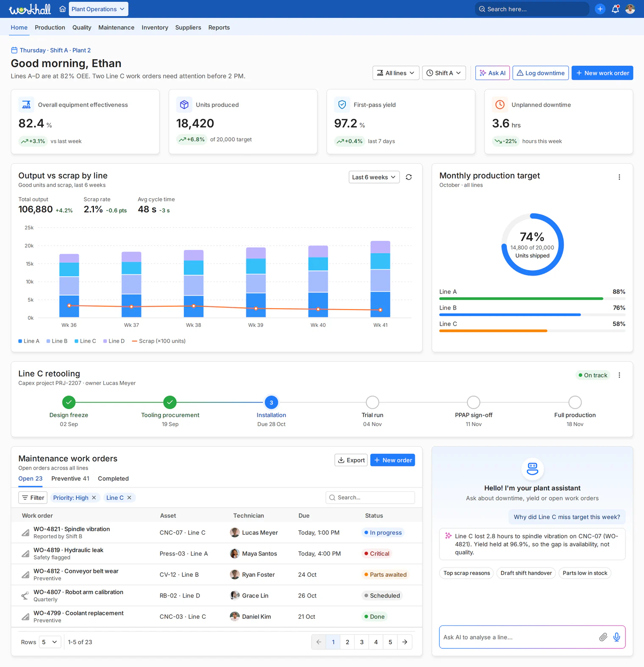644x667 pixels.
Task: Toggle Line B series in chart legend
Action: point(57,341)
